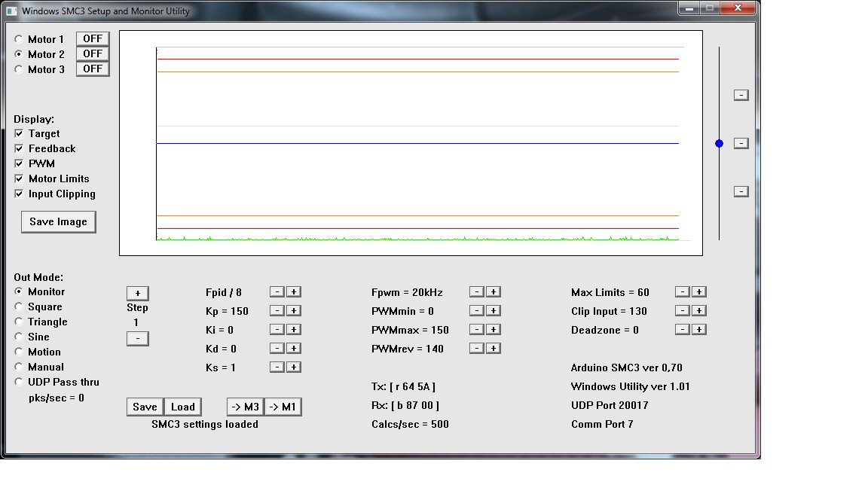Copy settings to M3
This screenshot has width=868, height=488.
(x=245, y=407)
